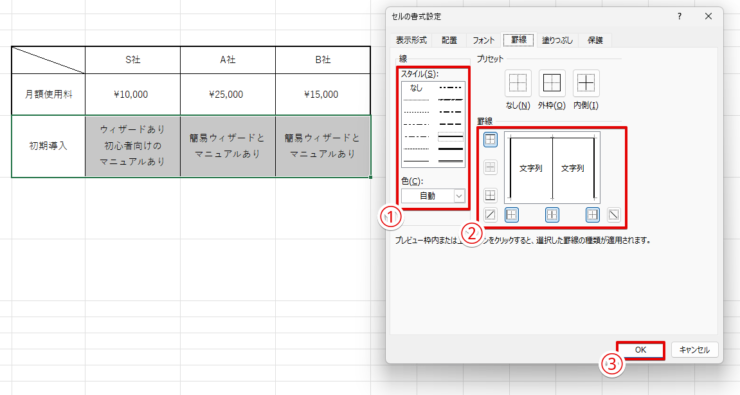Select the thin fine-dashed line style
Screen dimensions: 740x395
coord(416,149)
